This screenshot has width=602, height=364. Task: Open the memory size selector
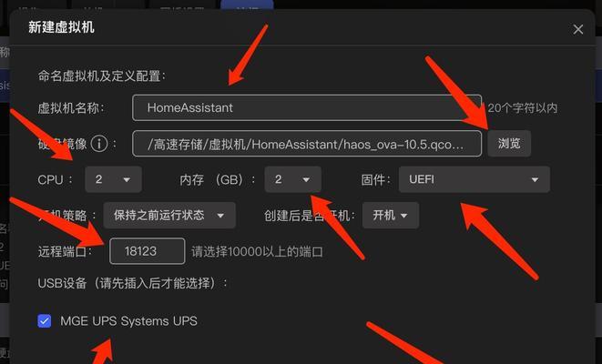(x=292, y=179)
